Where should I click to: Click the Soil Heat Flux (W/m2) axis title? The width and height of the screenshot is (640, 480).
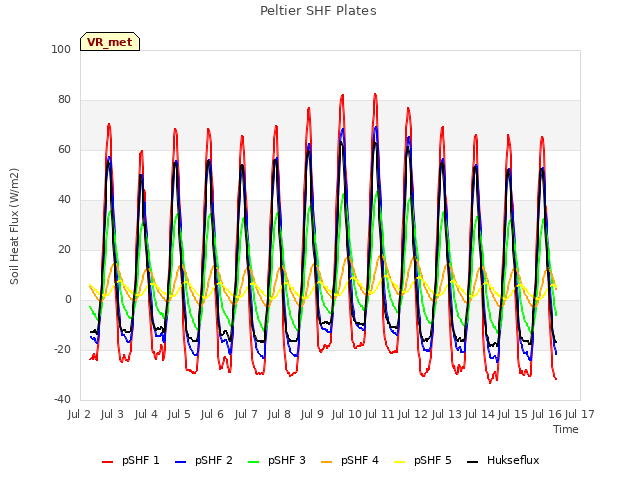point(14,226)
